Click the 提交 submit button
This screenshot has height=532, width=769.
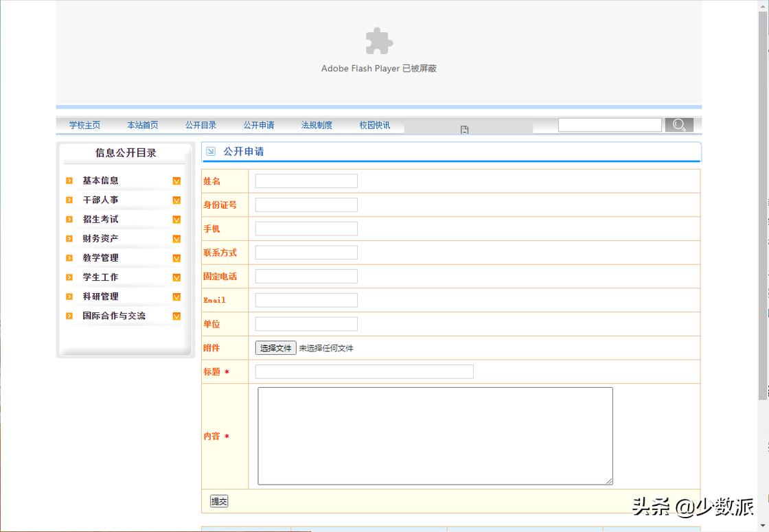point(218,501)
